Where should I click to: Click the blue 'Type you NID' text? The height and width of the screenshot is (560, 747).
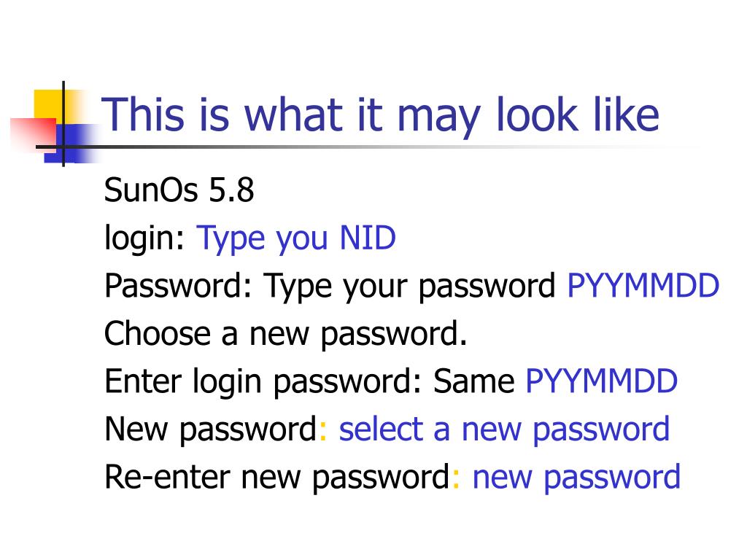[x=296, y=238]
